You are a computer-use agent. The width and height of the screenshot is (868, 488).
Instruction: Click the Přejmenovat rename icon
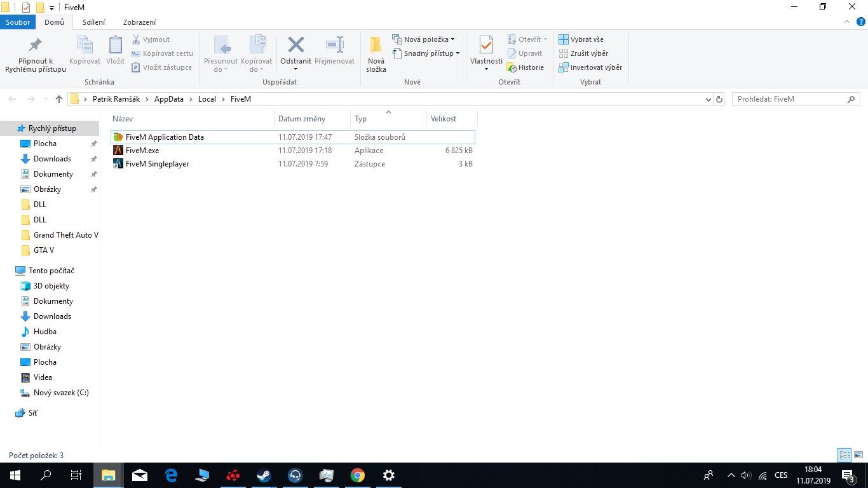tap(335, 44)
